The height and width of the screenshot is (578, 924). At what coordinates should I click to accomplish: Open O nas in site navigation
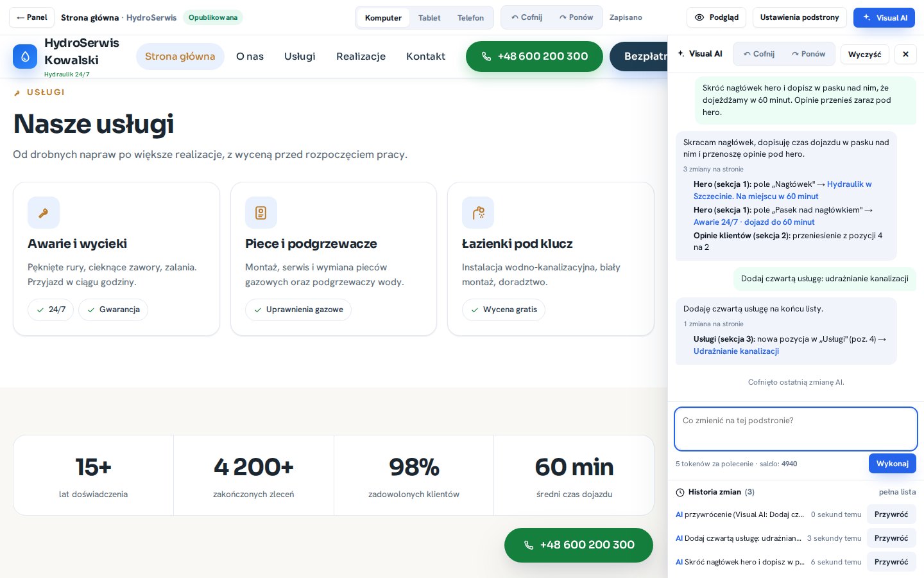250,57
